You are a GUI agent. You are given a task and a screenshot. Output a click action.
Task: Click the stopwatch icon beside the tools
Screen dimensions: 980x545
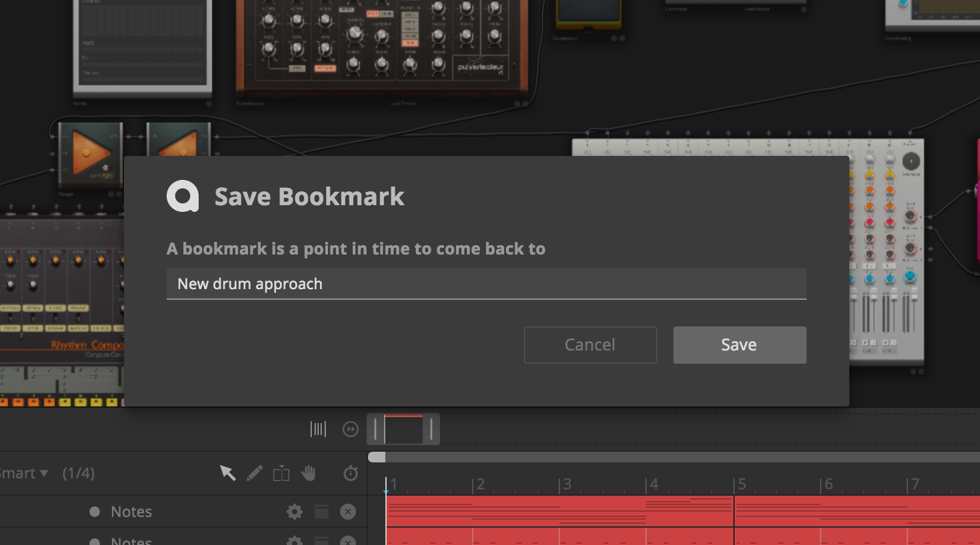[351, 473]
